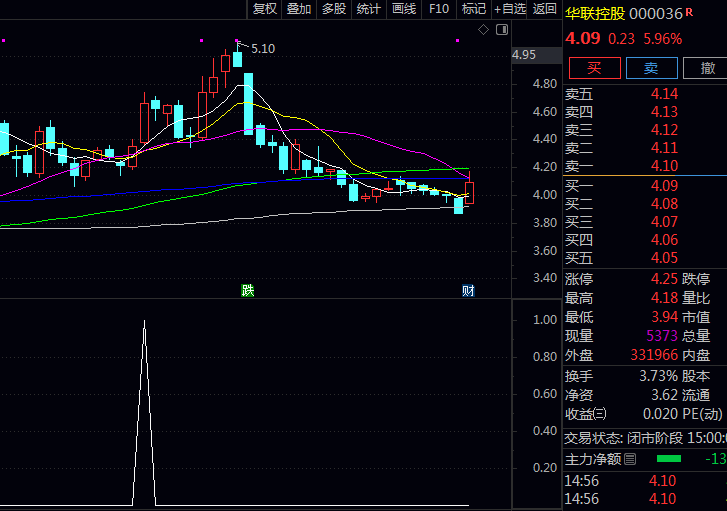Viewport: 727px width, 511px height.
Task: Click the 5.10 high price flag
Action: pyautogui.click(x=262, y=48)
